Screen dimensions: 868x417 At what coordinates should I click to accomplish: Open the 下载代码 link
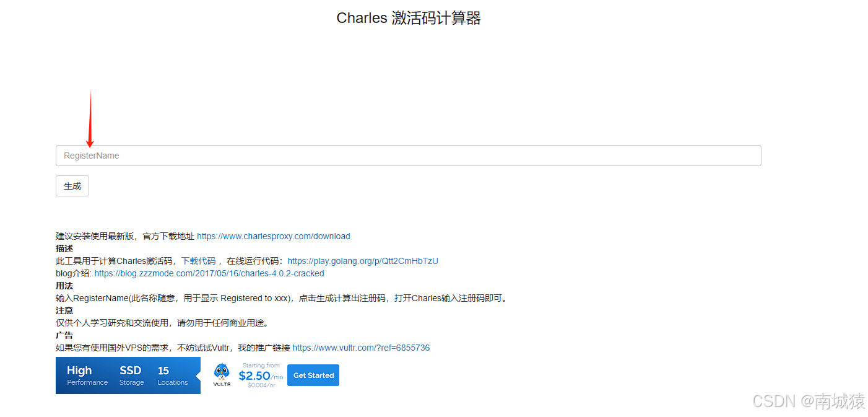(198, 261)
